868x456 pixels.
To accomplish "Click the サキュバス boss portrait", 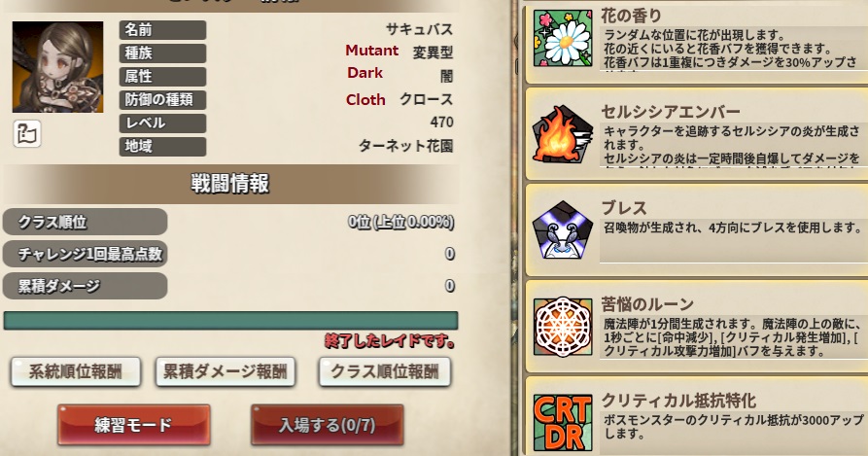I will tap(57, 67).
